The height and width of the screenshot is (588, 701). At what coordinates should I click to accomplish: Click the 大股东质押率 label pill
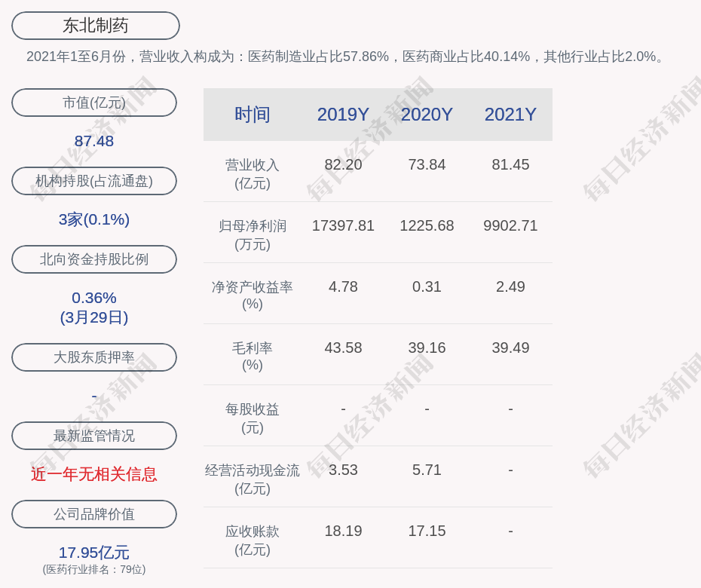[94, 357]
